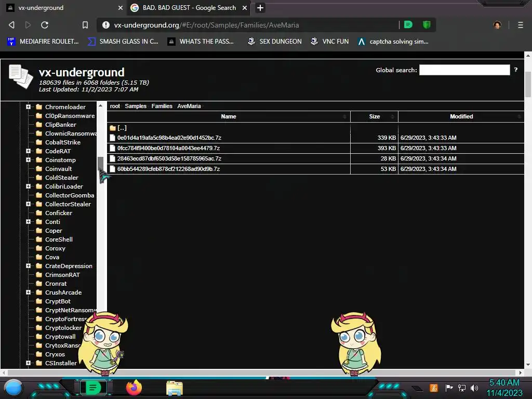This screenshot has height=399, width=532.
Task: Sort files by Size column header
Action: 374,116
